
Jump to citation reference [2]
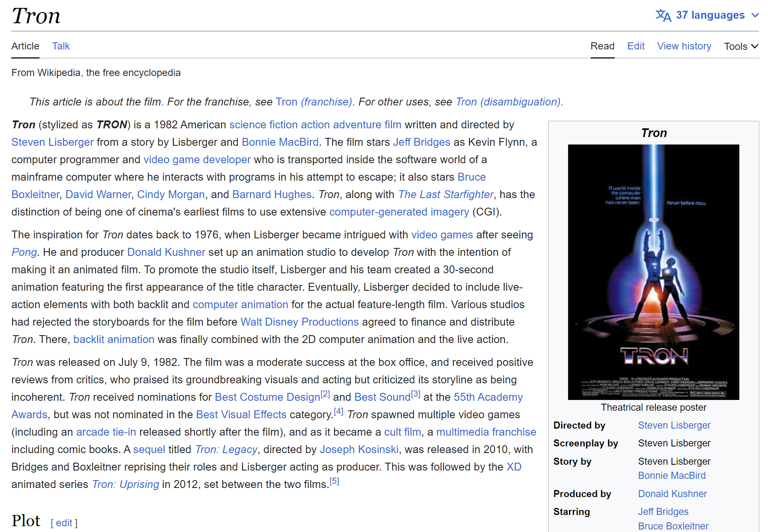point(325,394)
